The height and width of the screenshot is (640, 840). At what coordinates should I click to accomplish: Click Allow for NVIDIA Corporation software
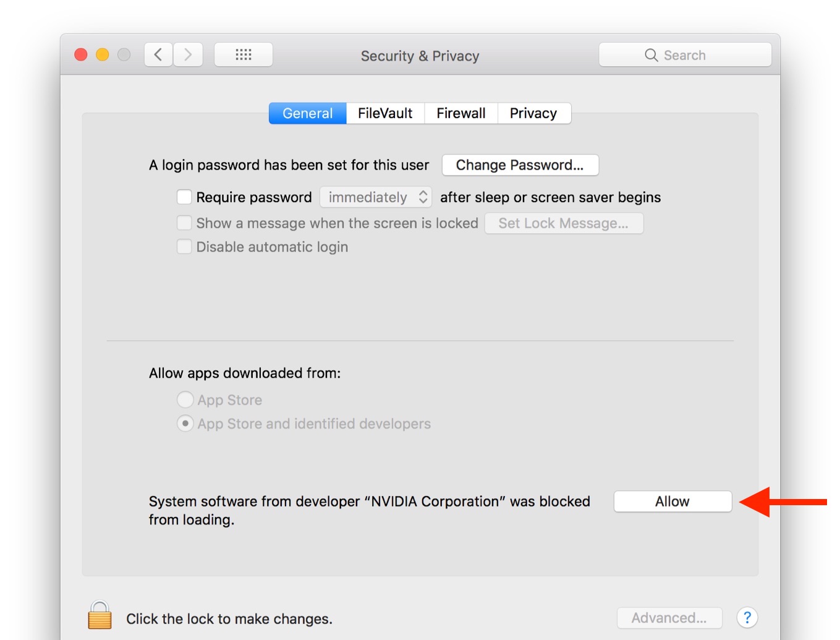[x=672, y=501]
